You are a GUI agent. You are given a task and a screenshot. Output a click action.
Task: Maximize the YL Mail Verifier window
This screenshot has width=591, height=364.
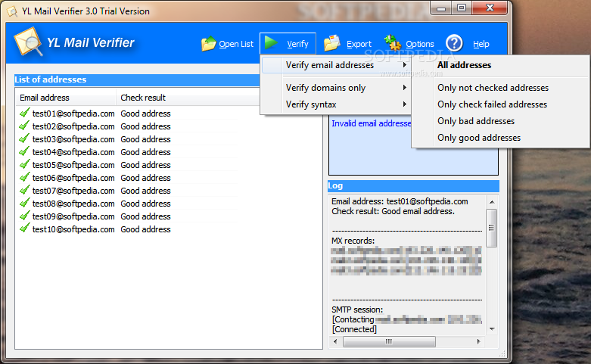(x=462, y=8)
